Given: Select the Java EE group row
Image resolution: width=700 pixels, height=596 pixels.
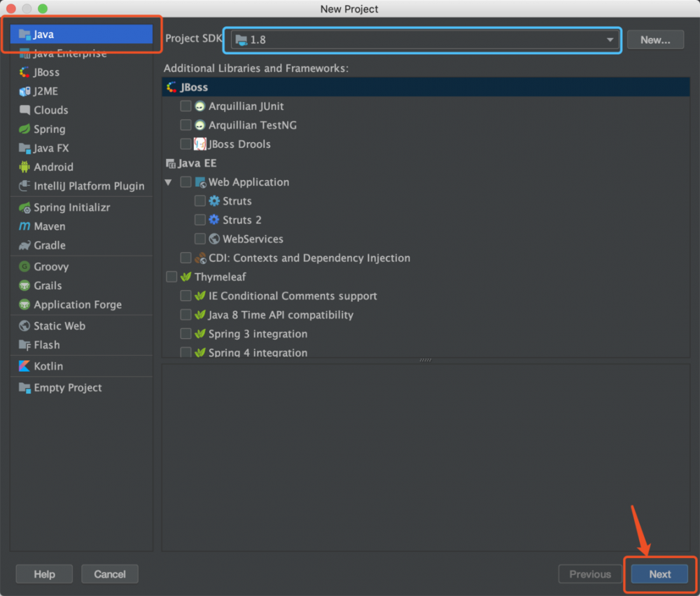Looking at the screenshot, I should coord(426,163).
